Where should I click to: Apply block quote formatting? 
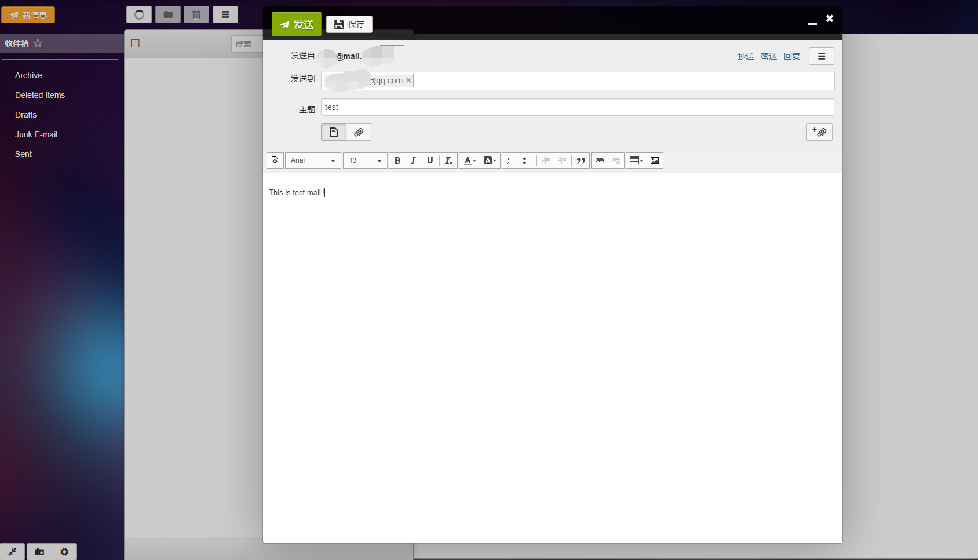tap(581, 160)
